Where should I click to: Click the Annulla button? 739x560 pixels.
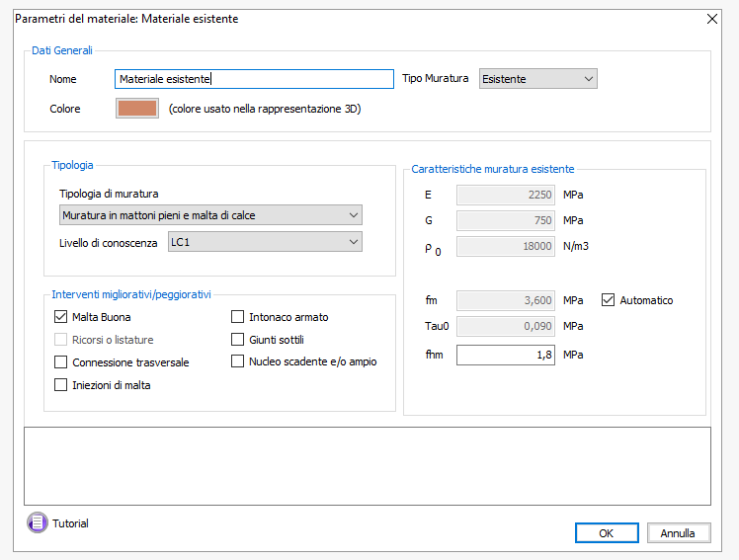(x=678, y=533)
